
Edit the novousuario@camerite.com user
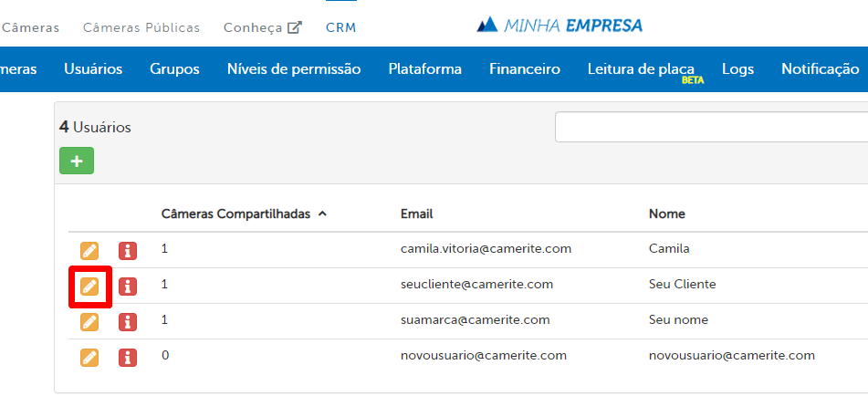[89, 357]
